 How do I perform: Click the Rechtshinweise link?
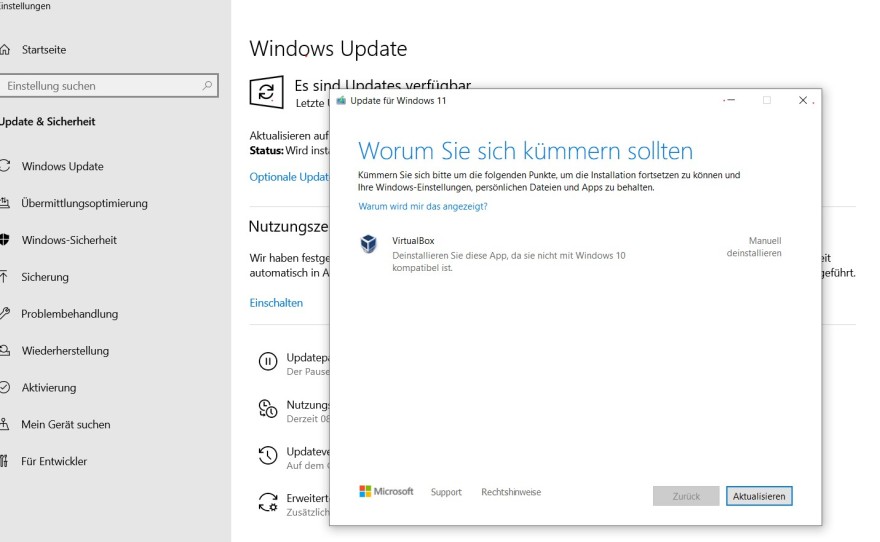[x=511, y=492]
